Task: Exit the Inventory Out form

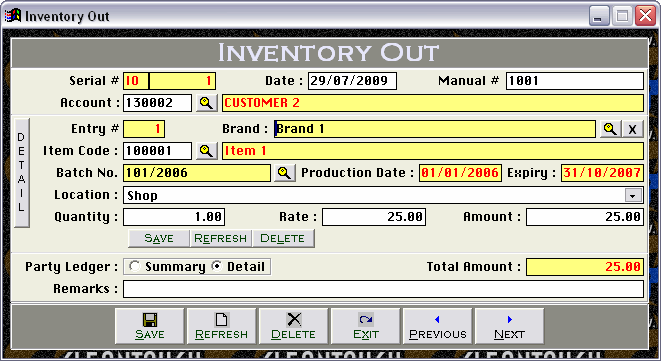Action: (365, 326)
